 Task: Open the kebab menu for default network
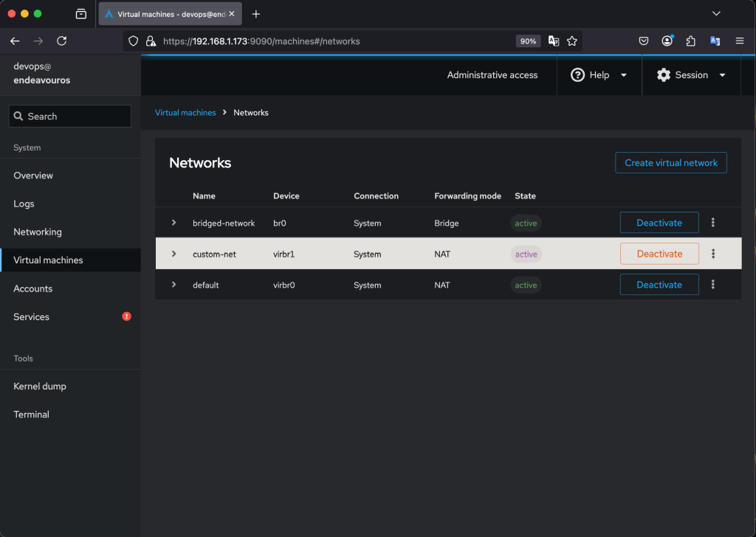(713, 285)
